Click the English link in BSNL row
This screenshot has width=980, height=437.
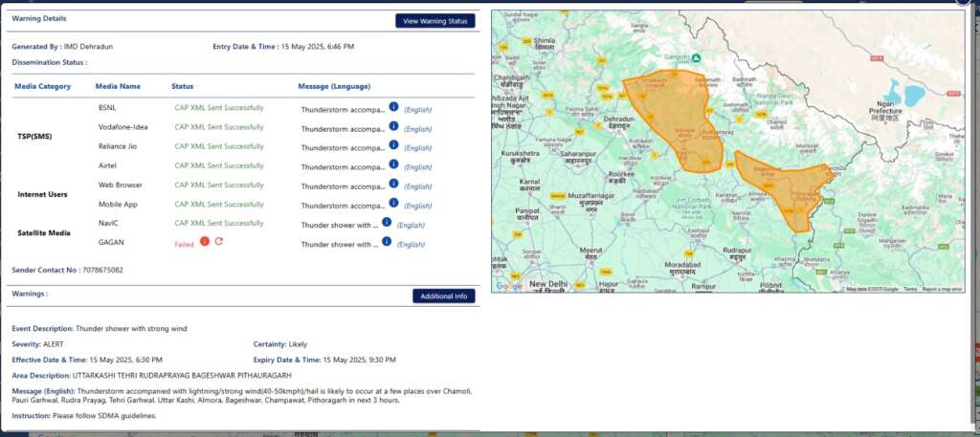(417, 110)
